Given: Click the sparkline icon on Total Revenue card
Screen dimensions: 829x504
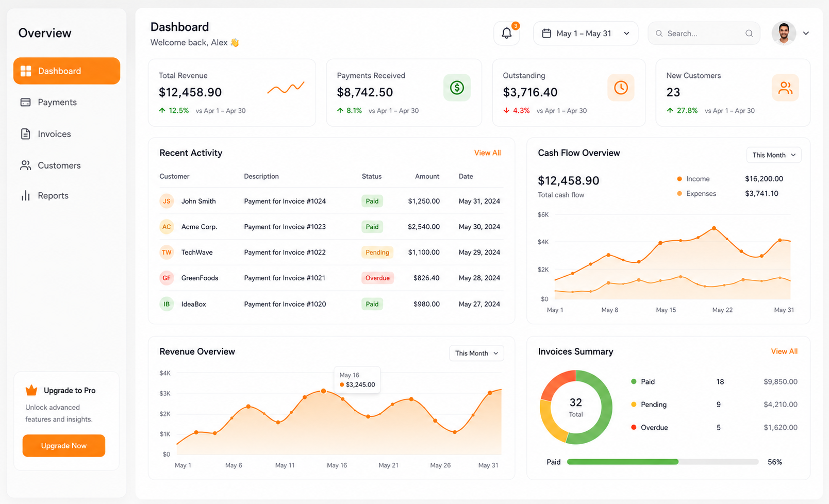Looking at the screenshot, I should tap(286, 88).
